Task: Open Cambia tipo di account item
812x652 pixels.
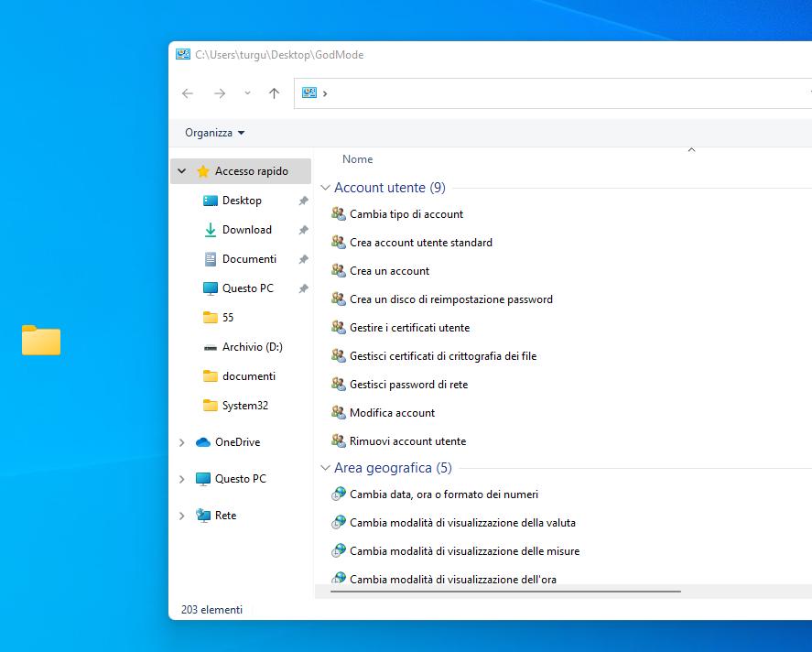Action: click(406, 214)
